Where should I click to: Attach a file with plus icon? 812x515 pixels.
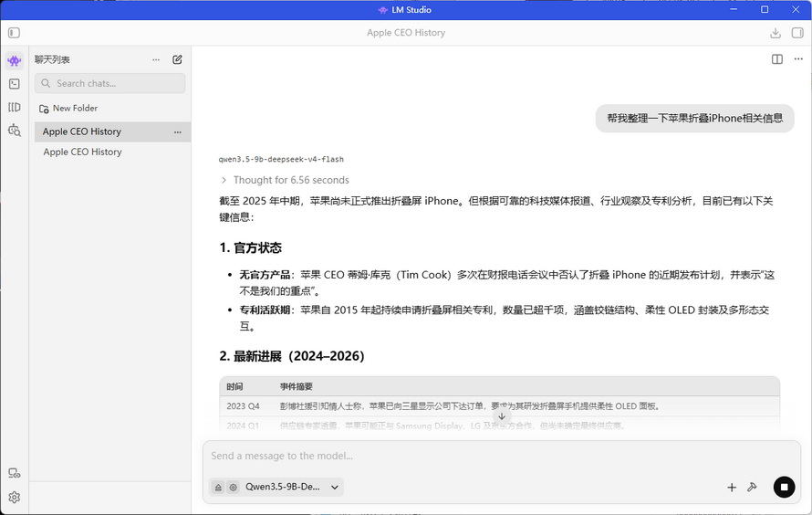click(x=731, y=487)
